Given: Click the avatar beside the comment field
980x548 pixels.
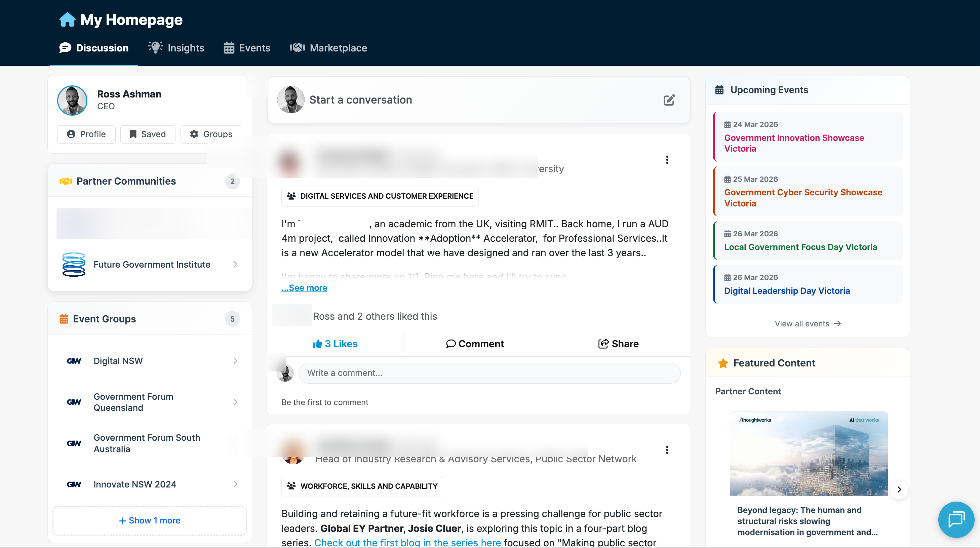Looking at the screenshot, I should click(x=285, y=373).
